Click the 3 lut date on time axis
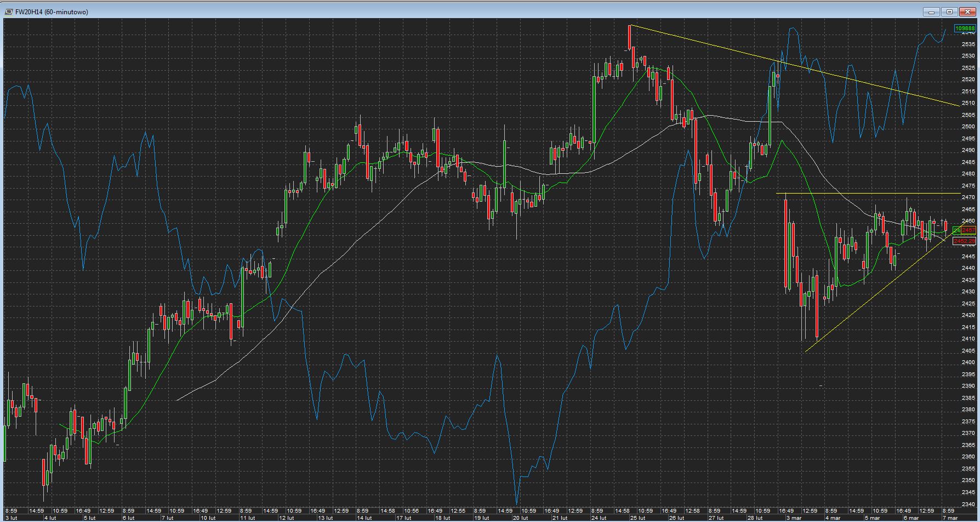The width and height of the screenshot is (980, 522). tap(10, 518)
